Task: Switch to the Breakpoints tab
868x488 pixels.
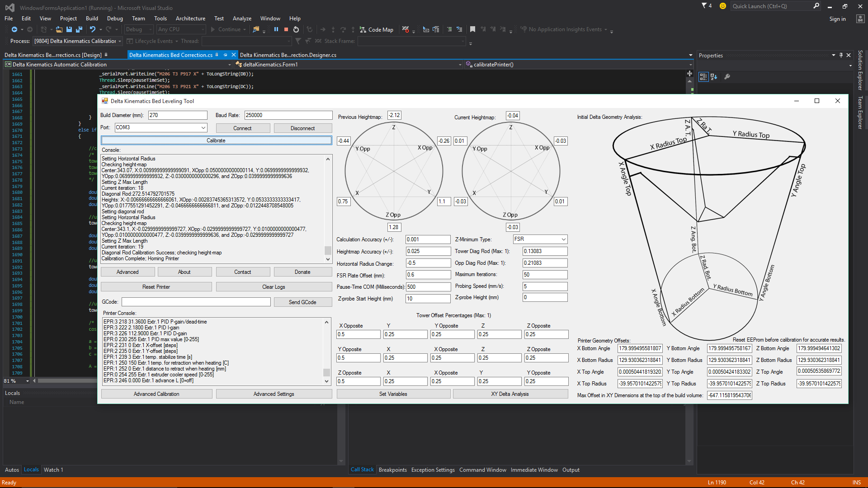Action: pos(392,470)
